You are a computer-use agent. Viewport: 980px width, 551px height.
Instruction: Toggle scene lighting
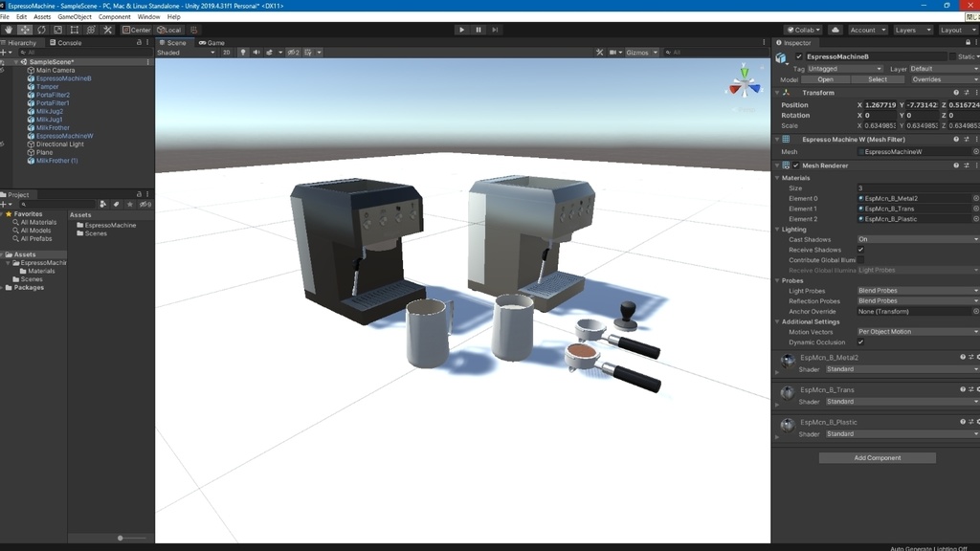(243, 53)
